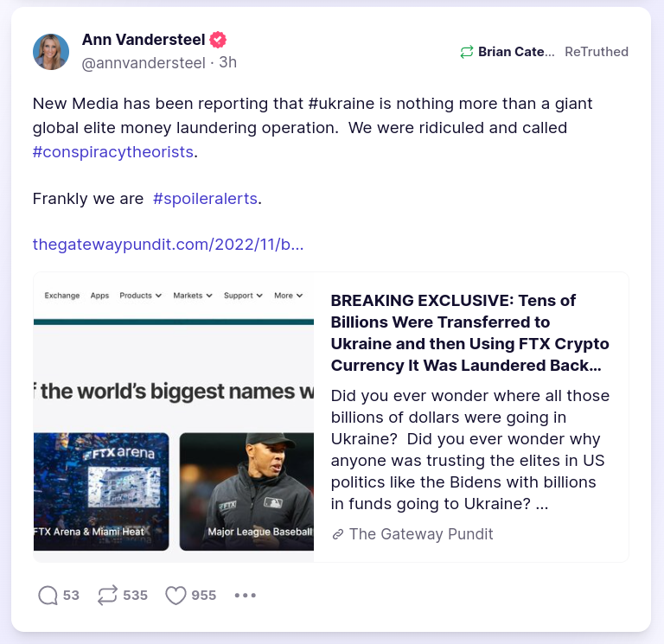Viewport: 664px width, 644px height.
Task: Open the three-dots more options menu
Action: click(x=246, y=595)
